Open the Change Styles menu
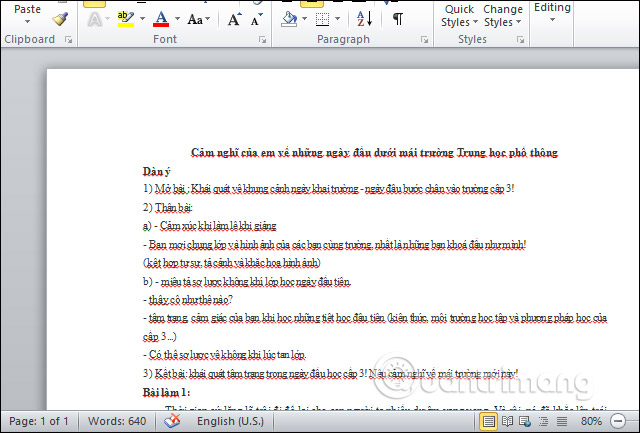The height and width of the screenshot is (433, 640). 503,16
